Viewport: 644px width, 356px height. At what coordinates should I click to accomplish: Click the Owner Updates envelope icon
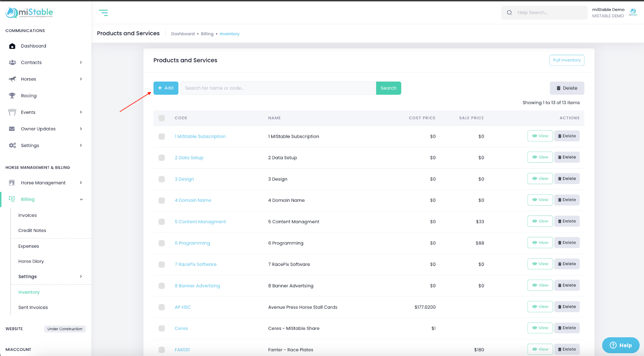point(12,129)
